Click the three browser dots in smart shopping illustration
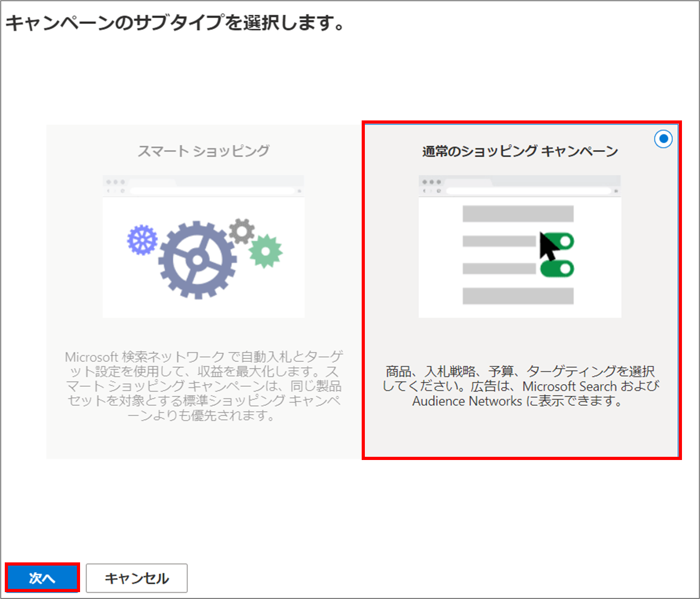The width and height of the screenshot is (700, 599). [116, 182]
